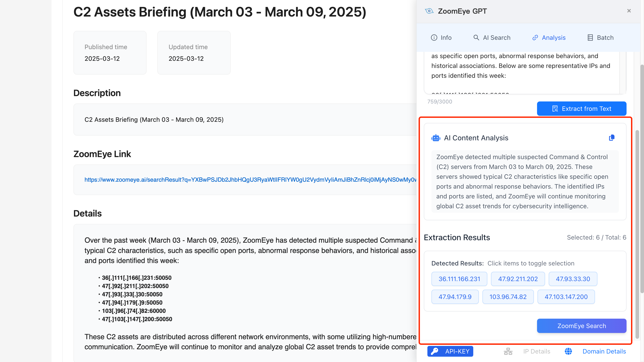Toggle selection of IP 36.111.166.231

pyautogui.click(x=459, y=279)
